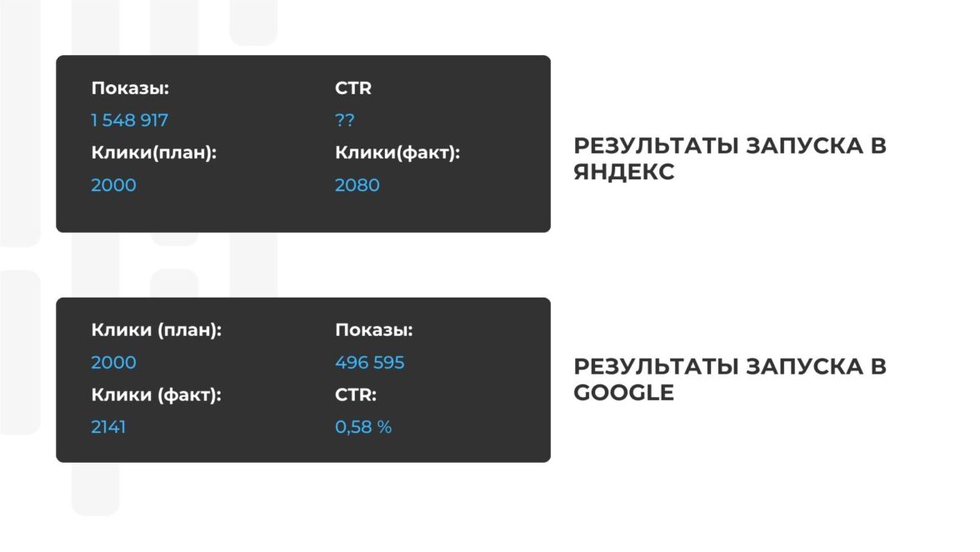Screen dimensions: 980x552
Task: Select the CTR label in the Yandex card
Action: [353, 88]
